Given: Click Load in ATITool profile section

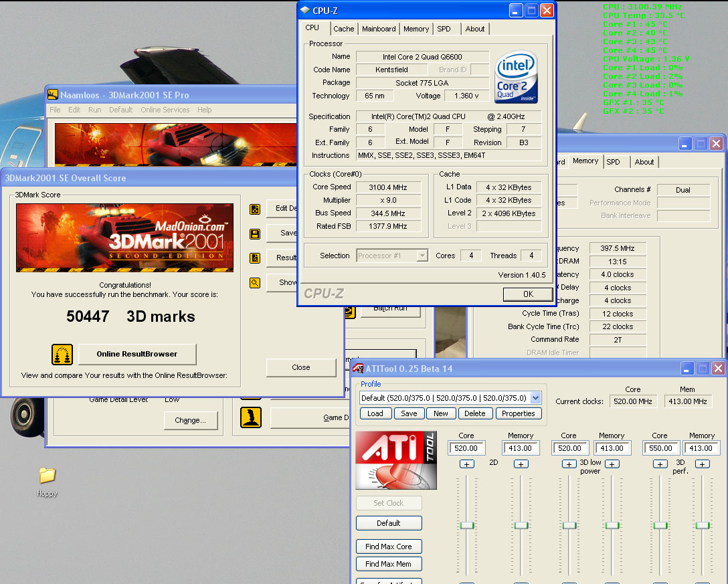Looking at the screenshot, I should [375, 413].
